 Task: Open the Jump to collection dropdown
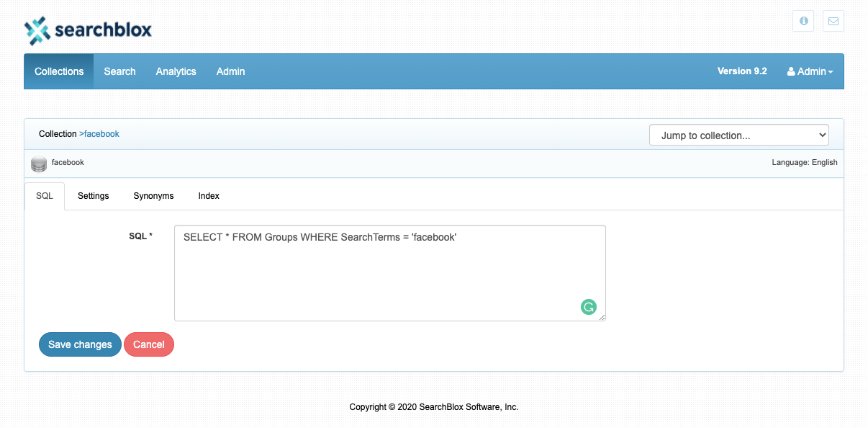(x=739, y=135)
